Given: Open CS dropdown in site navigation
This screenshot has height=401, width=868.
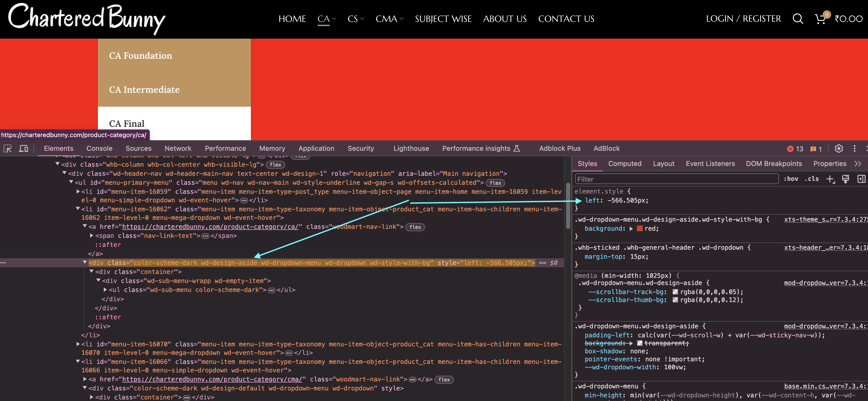Looking at the screenshot, I should click(355, 19).
